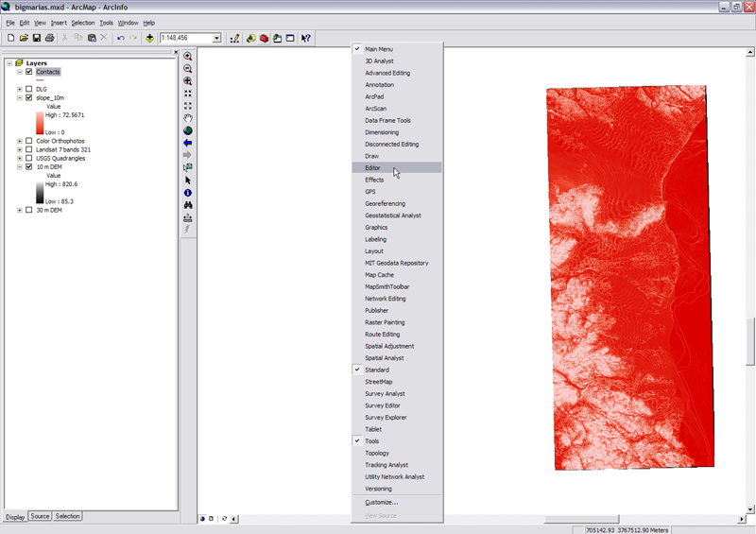Click the Open file icon
756x534 pixels.
tap(24, 38)
